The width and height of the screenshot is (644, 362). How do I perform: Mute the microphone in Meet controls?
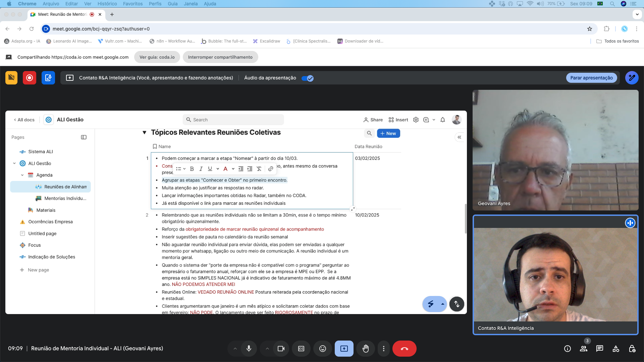[249, 349]
